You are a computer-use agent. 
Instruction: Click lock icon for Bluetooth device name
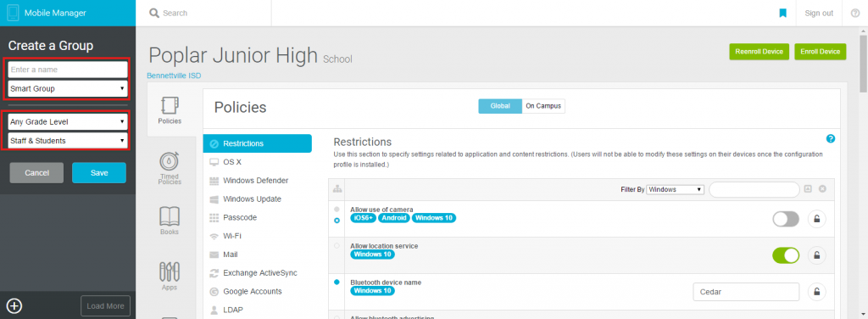coord(817,291)
